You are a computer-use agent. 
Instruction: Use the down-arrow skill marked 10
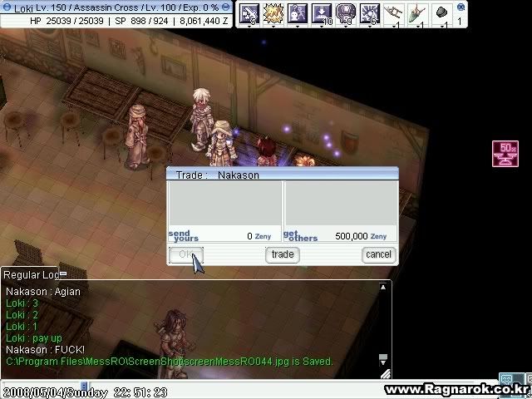(322, 13)
